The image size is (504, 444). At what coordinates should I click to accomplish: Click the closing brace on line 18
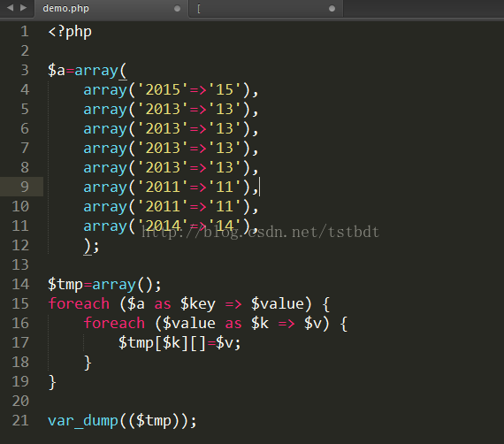point(88,363)
